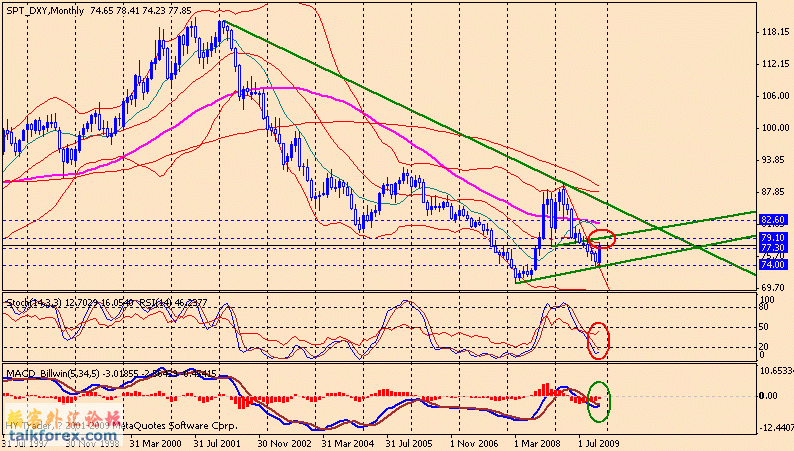Select the 1 Mar 2008 date label
Screen dimensions: 794x451
(x=538, y=443)
